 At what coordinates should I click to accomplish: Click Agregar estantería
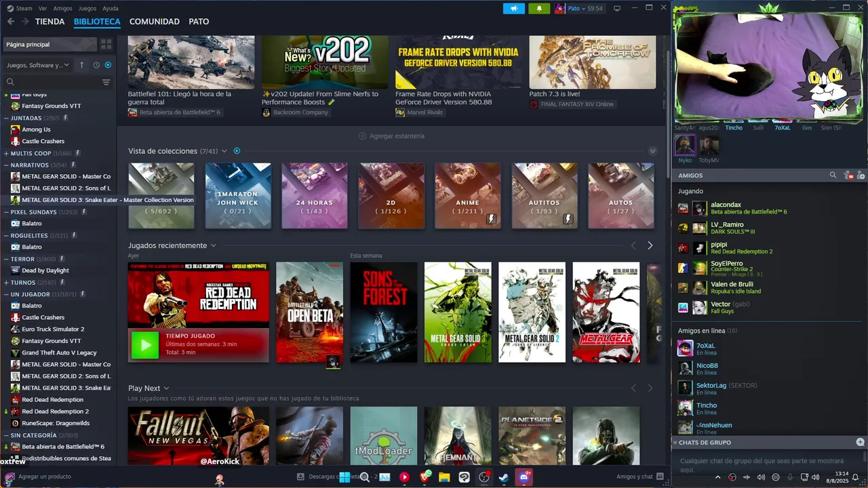tap(391, 136)
